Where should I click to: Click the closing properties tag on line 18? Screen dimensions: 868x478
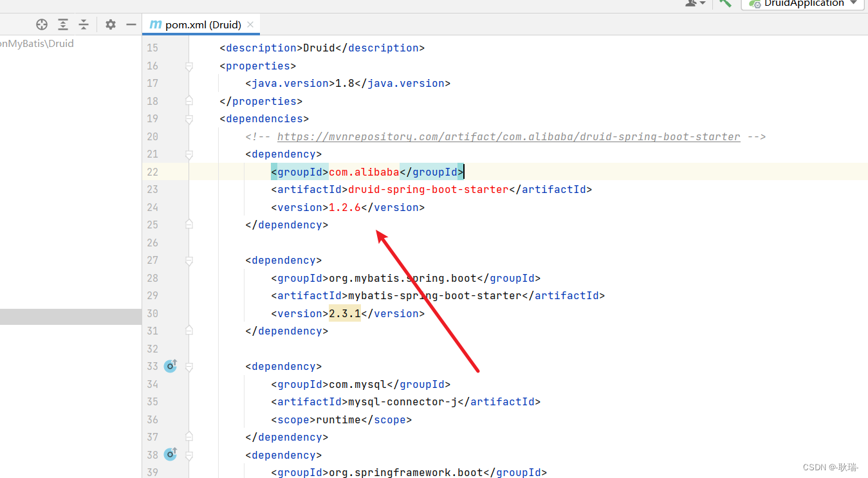pyautogui.click(x=261, y=101)
